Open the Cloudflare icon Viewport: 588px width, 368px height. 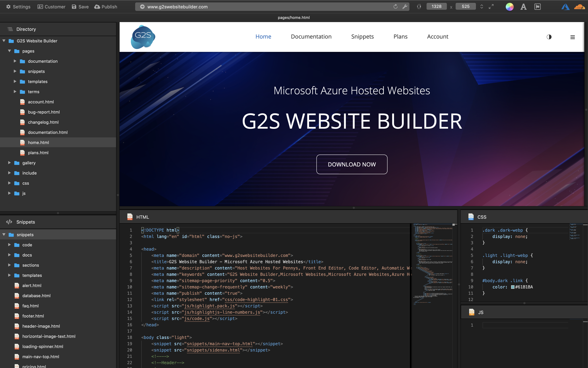(579, 7)
